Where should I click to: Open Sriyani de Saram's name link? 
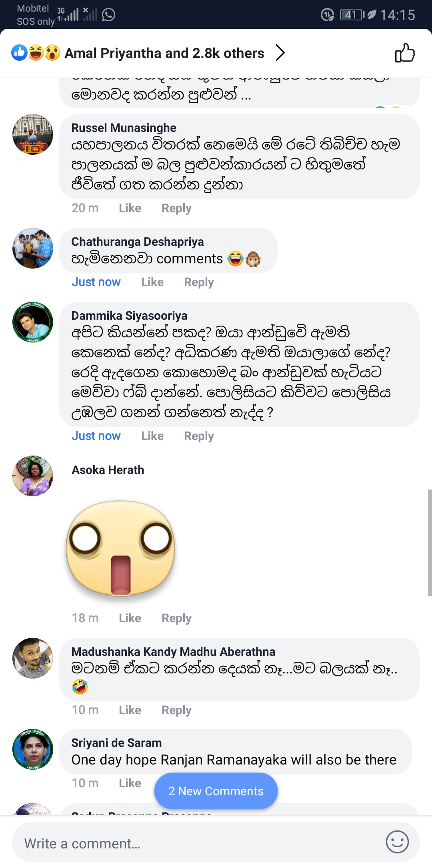(116, 743)
